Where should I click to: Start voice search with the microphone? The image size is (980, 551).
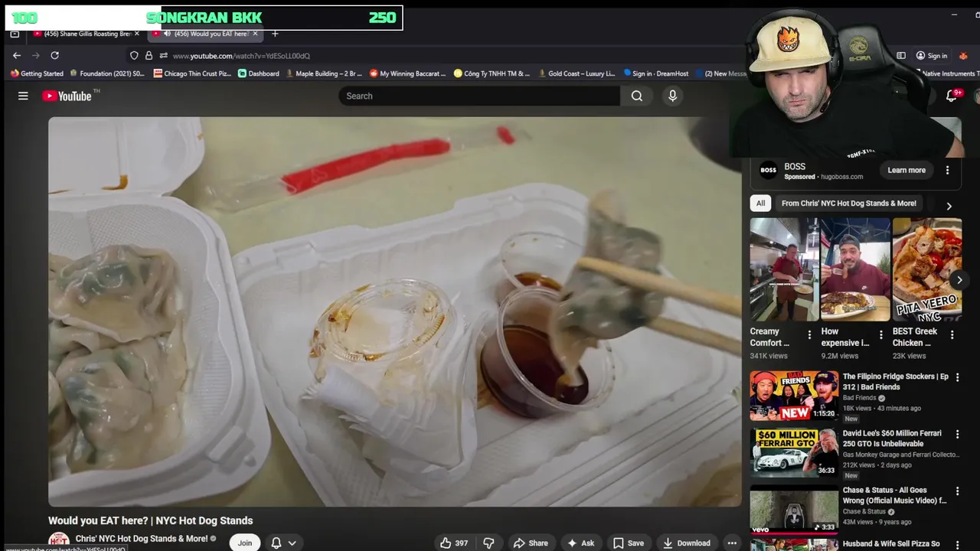[x=672, y=96]
